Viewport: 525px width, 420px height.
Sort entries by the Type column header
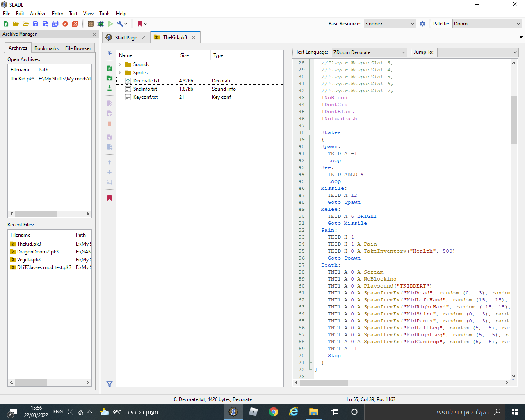246,55
